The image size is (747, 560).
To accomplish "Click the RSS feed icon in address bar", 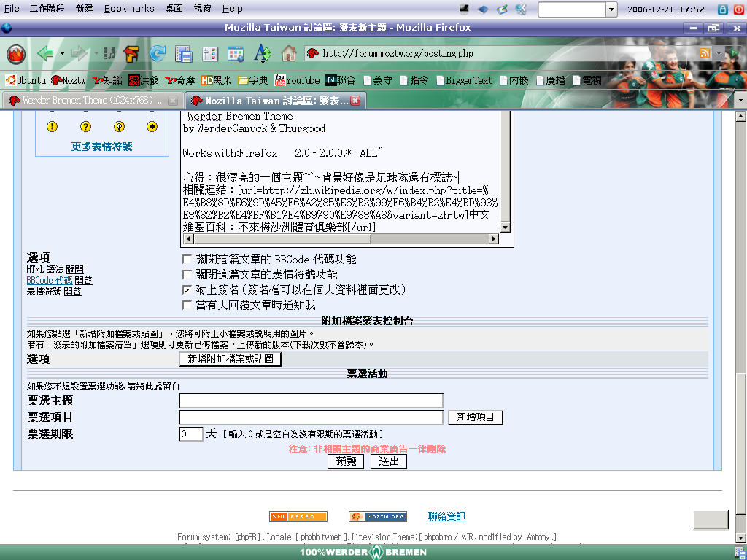I will click(x=705, y=53).
